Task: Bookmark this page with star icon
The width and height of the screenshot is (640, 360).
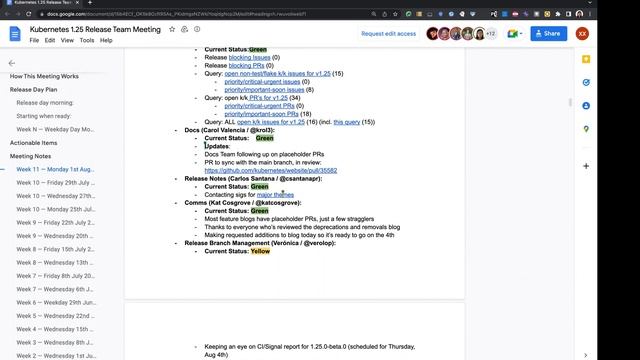Action: click(395, 14)
